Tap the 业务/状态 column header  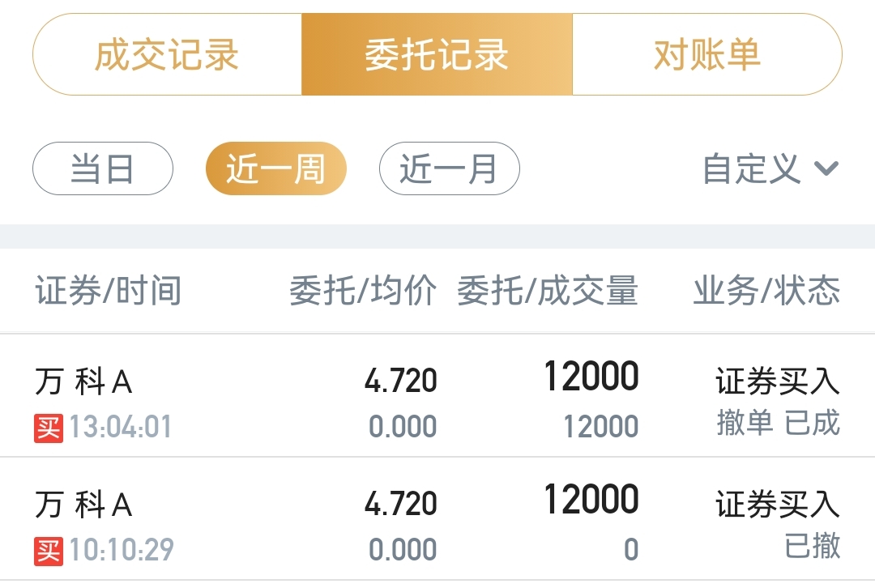pos(766,292)
